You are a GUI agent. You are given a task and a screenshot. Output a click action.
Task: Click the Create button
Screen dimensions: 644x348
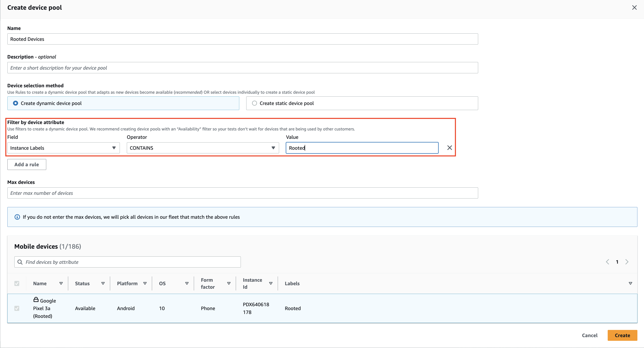pyautogui.click(x=622, y=335)
